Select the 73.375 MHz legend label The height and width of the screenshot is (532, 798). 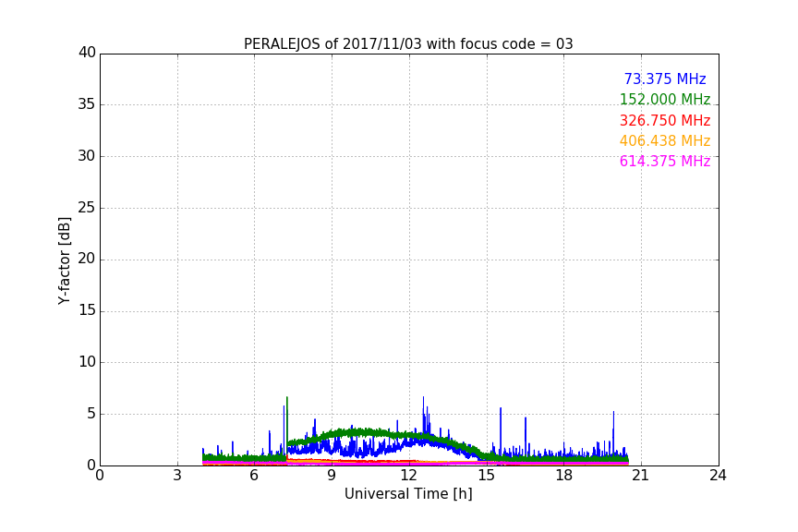pos(665,79)
